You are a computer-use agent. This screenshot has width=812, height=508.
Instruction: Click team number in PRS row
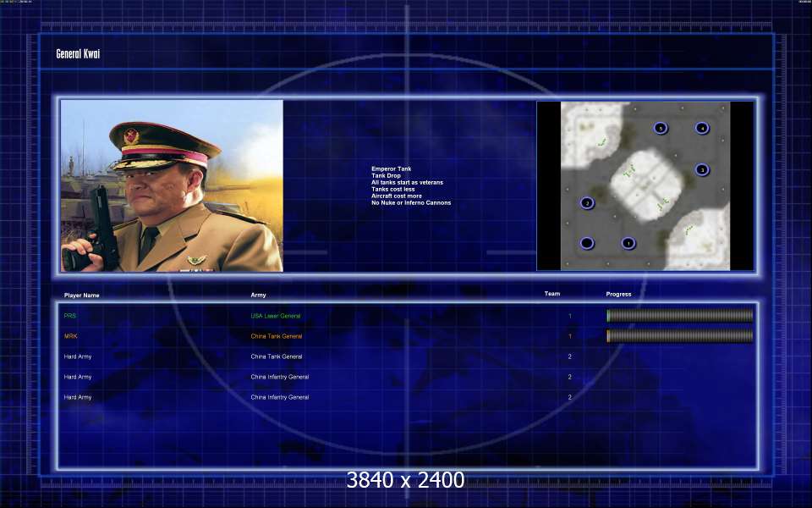coord(570,316)
